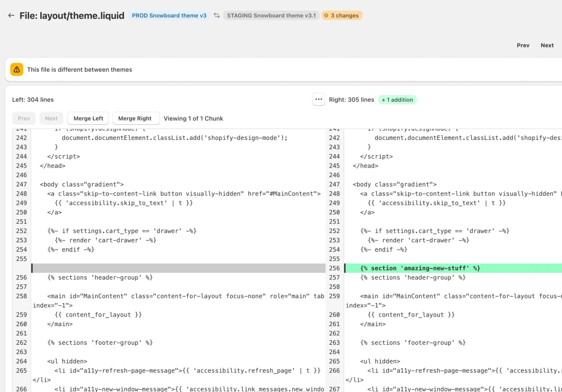Image resolution: width=562 pixels, height=392 pixels.
Task: Go to previous file with top-right Prev
Action: (523, 45)
